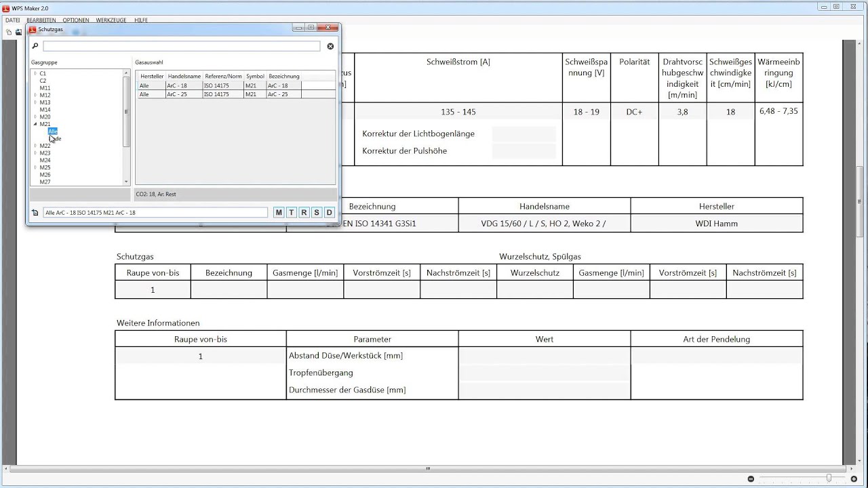Viewport: 868px width, 488px height.
Task: Click the Gasgruppe tree vertical scrollbar
Action: (x=126, y=127)
